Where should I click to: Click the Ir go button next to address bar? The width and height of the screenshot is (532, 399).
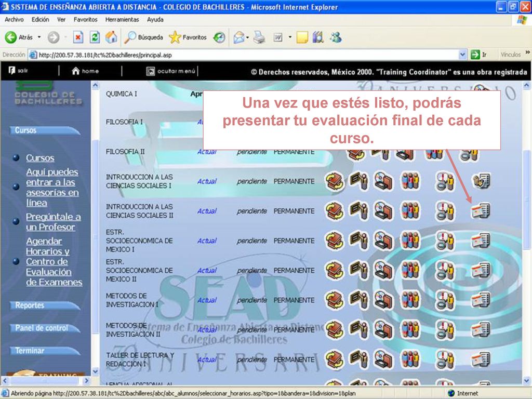(478, 54)
